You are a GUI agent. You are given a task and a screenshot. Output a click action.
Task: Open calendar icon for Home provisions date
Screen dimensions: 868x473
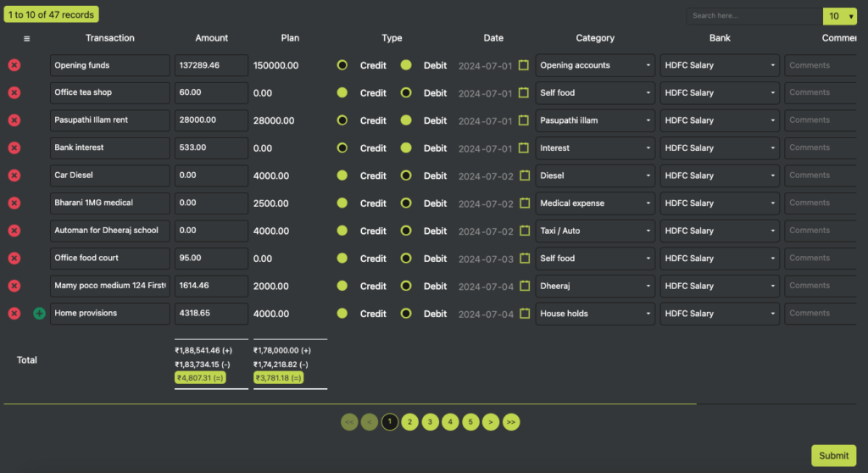[524, 314]
